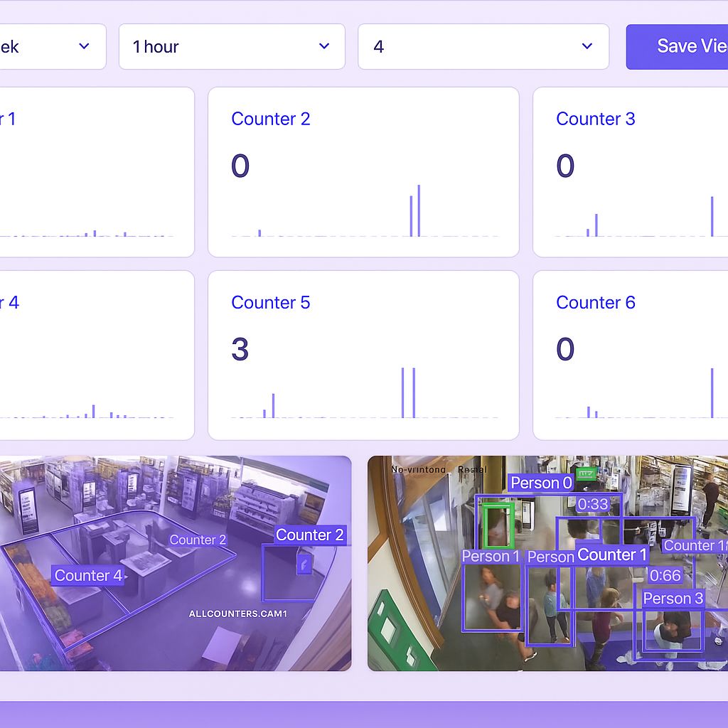Open the camera feed showing tracked persons
The image size is (728, 728).
[x=548, y=563]
